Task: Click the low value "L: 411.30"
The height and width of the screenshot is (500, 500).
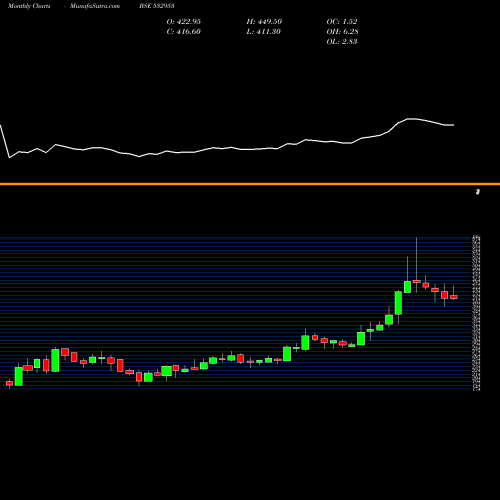Action: point(264,31)
